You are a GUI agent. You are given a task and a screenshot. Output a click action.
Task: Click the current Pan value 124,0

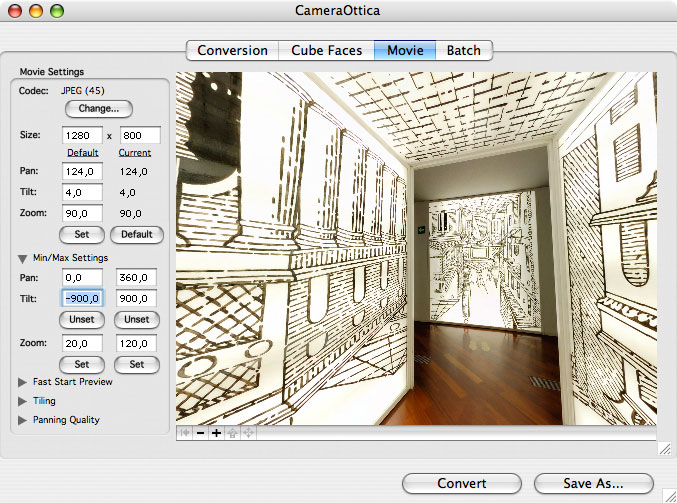coord(133,172)
